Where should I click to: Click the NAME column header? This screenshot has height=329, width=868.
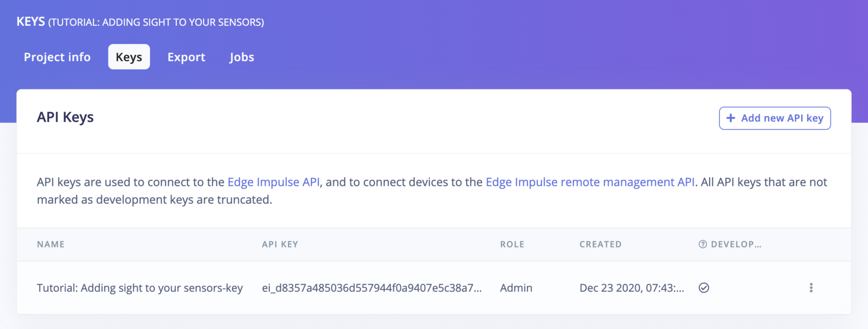point(50,244)
